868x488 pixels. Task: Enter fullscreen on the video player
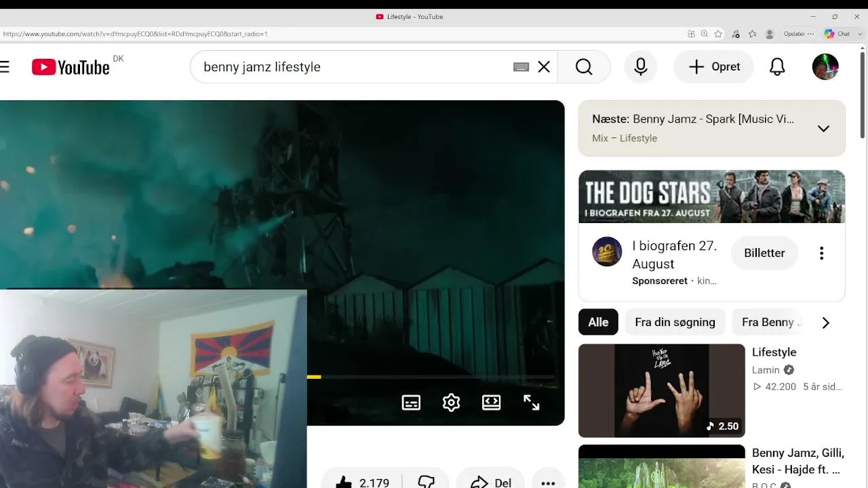tap(532, 403)
